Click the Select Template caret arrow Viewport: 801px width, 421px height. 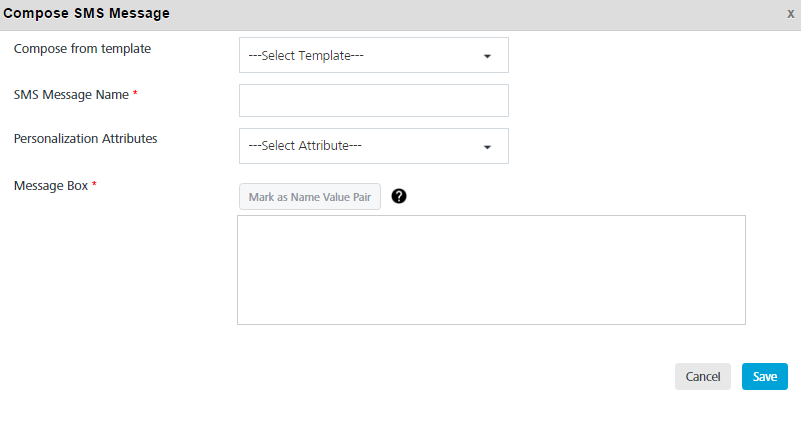tap(487, 56)
